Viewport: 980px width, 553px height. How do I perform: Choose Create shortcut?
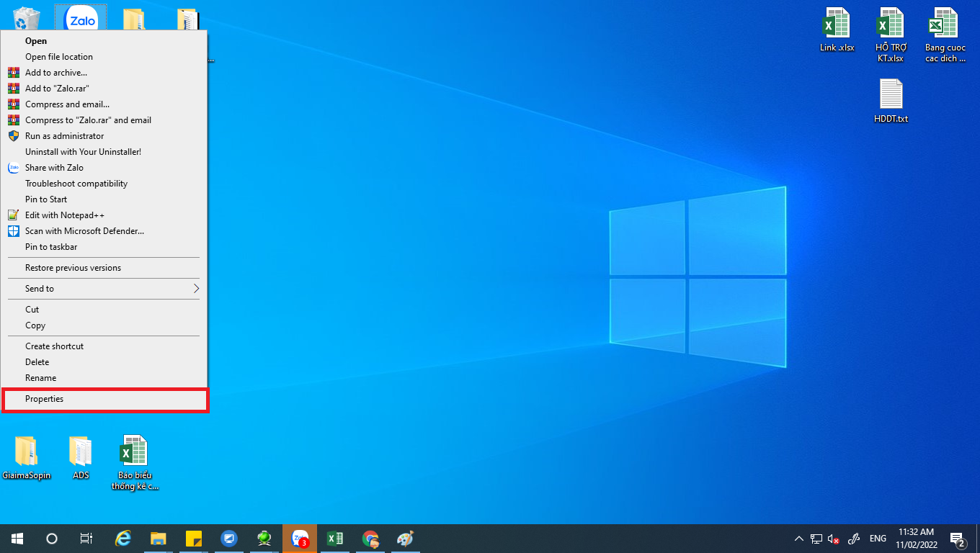coord(104,346)
